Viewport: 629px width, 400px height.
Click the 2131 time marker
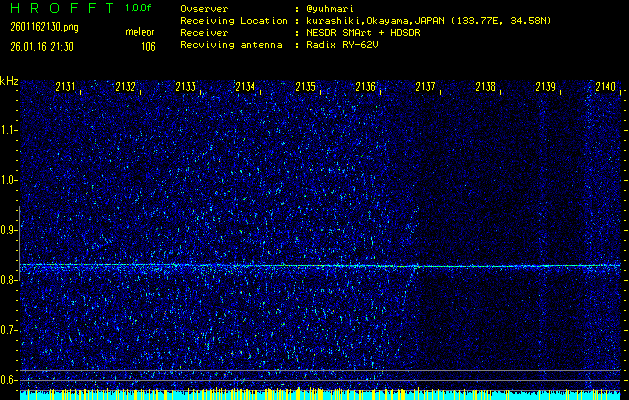pos(66,87)
